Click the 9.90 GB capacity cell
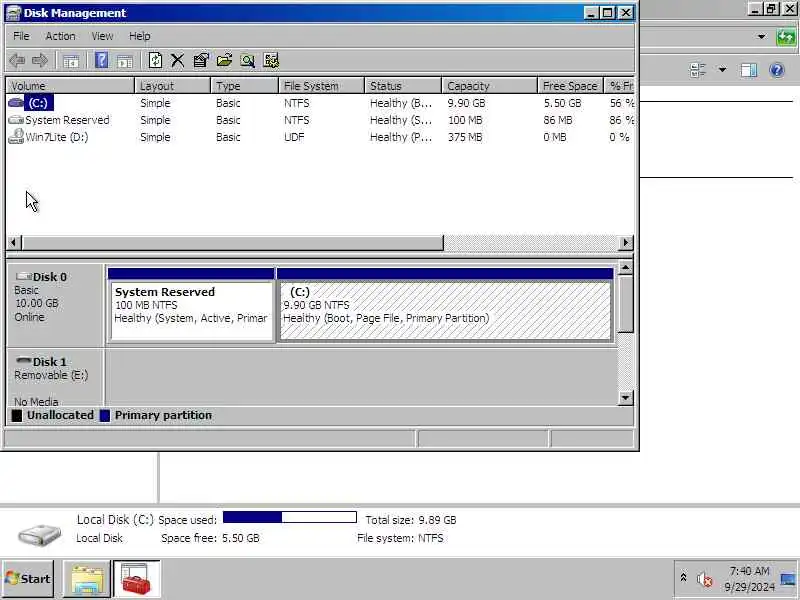The width and height of the screenshot is (800, 600). 466,103
